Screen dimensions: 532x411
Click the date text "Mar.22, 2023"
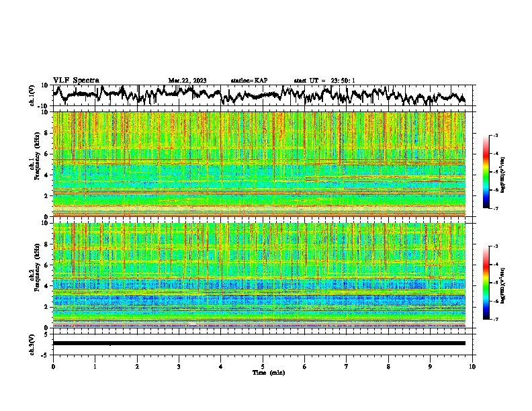[x=187, y=81]
